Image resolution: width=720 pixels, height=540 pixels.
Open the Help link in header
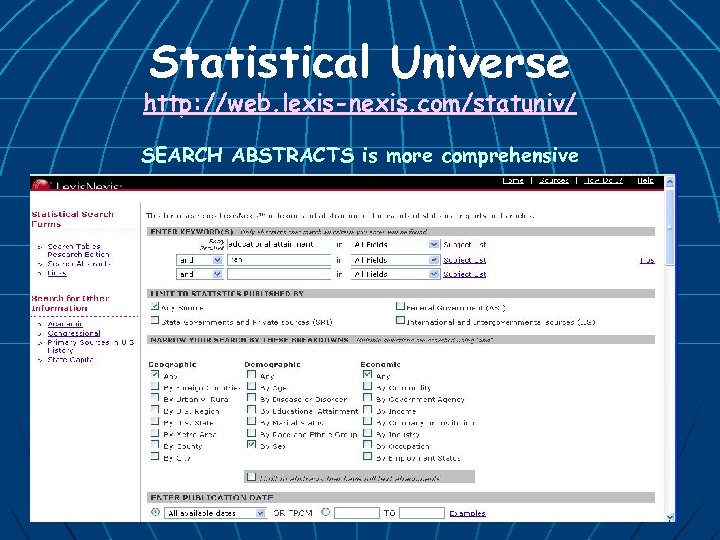point(645,180)
